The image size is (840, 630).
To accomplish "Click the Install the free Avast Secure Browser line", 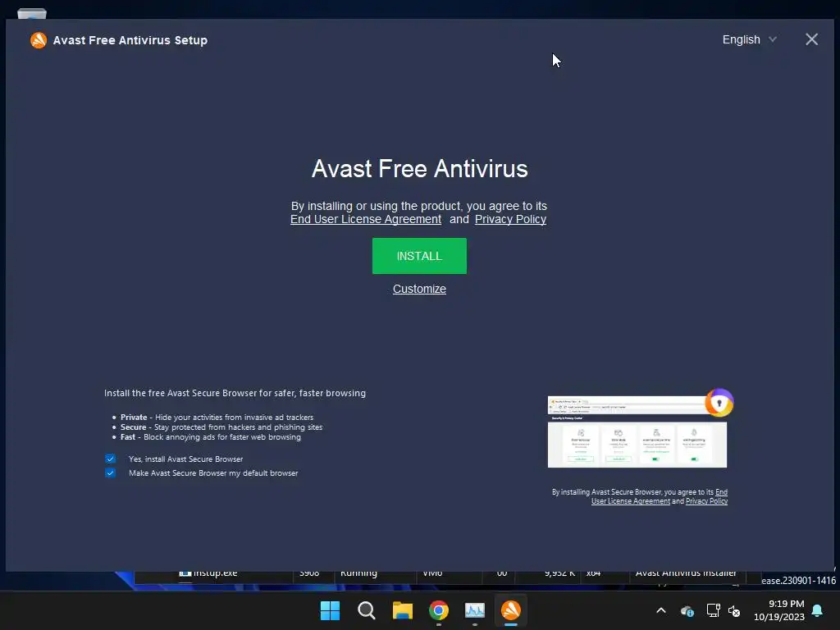I will point(235,393).
